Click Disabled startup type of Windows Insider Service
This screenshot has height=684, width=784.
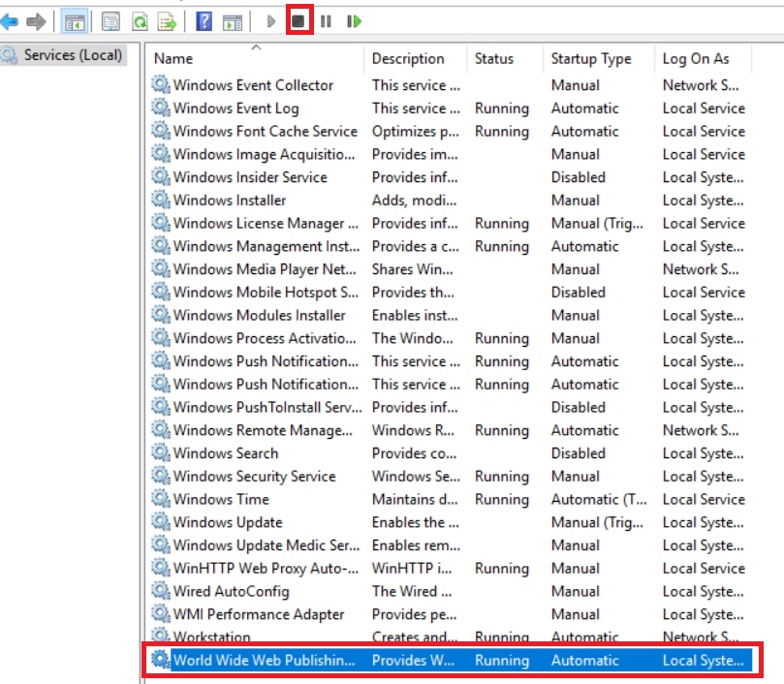578,177
